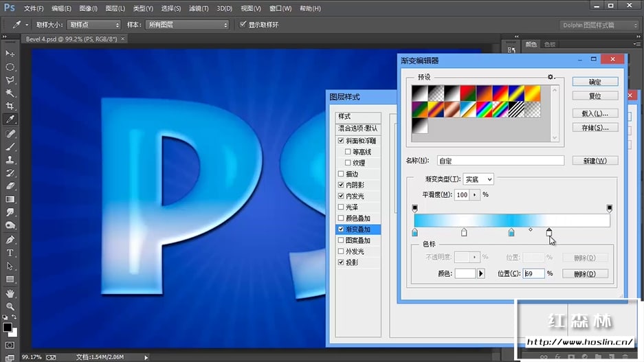Image resolution: width=644 pixels, height=362 pixels.
Task: Toggle 内发光 checkbox
Action: (341, 196)
